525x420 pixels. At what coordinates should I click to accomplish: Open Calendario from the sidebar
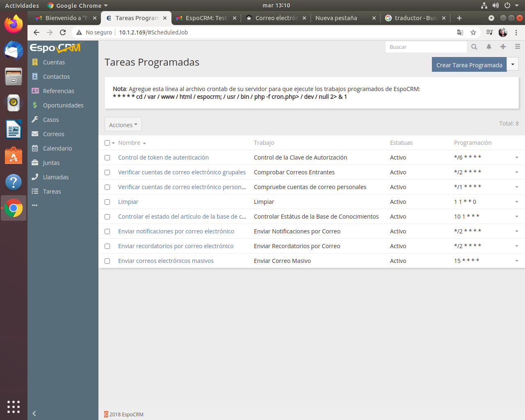57,148
